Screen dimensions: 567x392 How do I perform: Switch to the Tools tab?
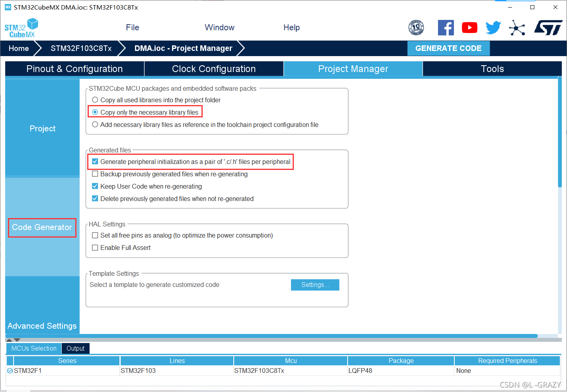[x=493, y=69]
